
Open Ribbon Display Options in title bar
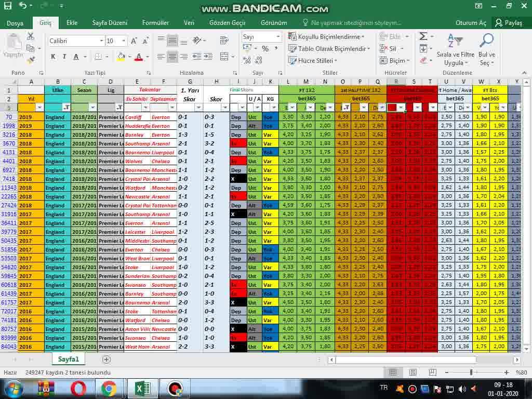[478, 5]
